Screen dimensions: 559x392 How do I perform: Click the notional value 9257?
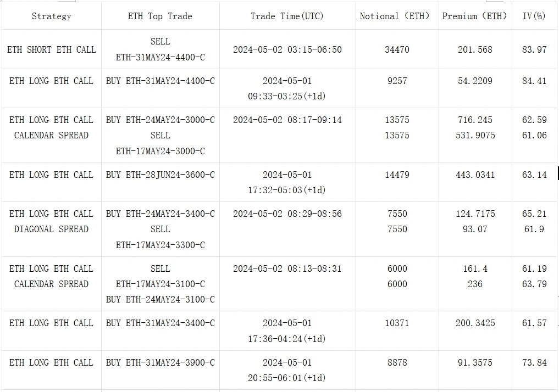point(397,81)
